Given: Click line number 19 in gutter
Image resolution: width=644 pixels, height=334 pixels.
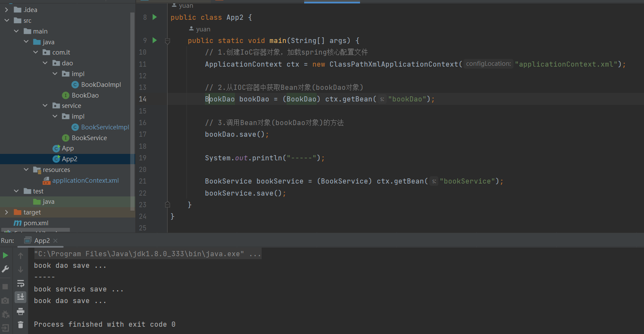Looking at the screenshot, I should coord(142,158).
